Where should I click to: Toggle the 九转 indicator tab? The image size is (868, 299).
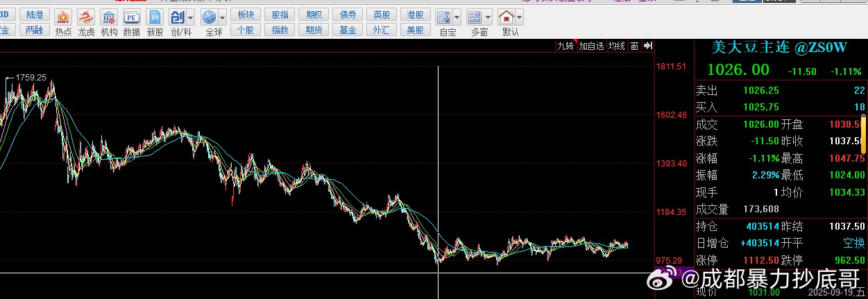565,46
